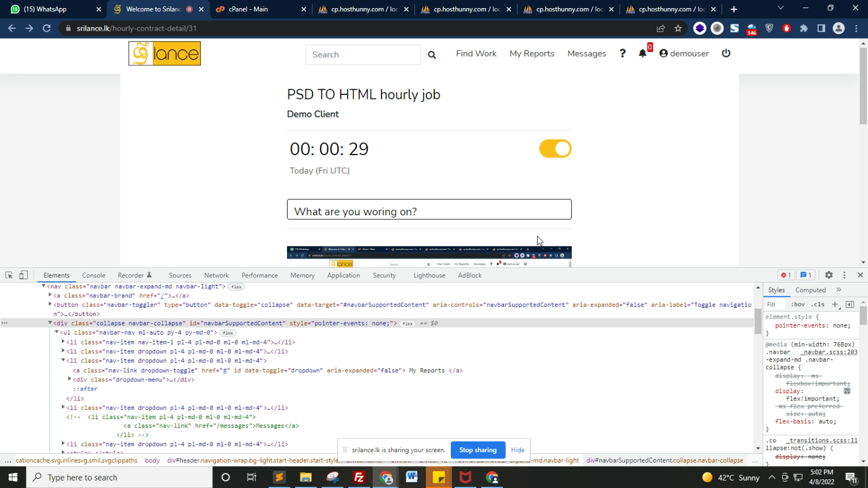Click the Stop sharing button
Viewport: 868px width, 488px height.
coord(477,450)
